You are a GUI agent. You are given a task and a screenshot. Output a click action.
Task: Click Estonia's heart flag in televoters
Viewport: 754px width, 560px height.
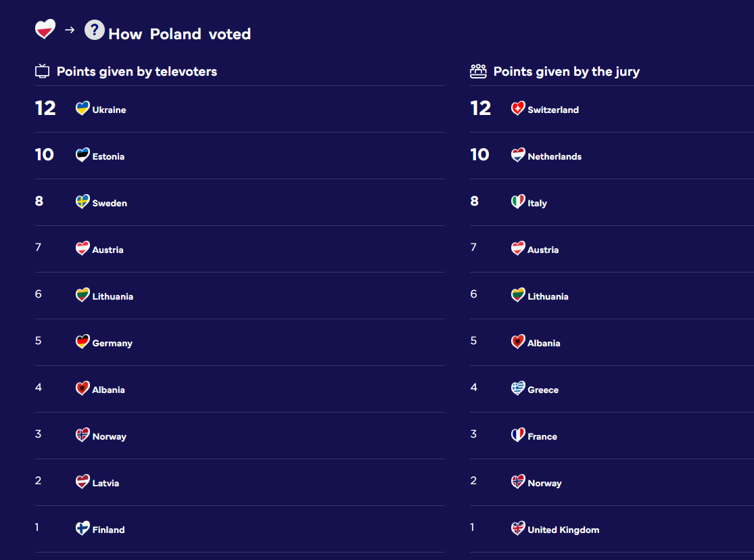point(83,155)
